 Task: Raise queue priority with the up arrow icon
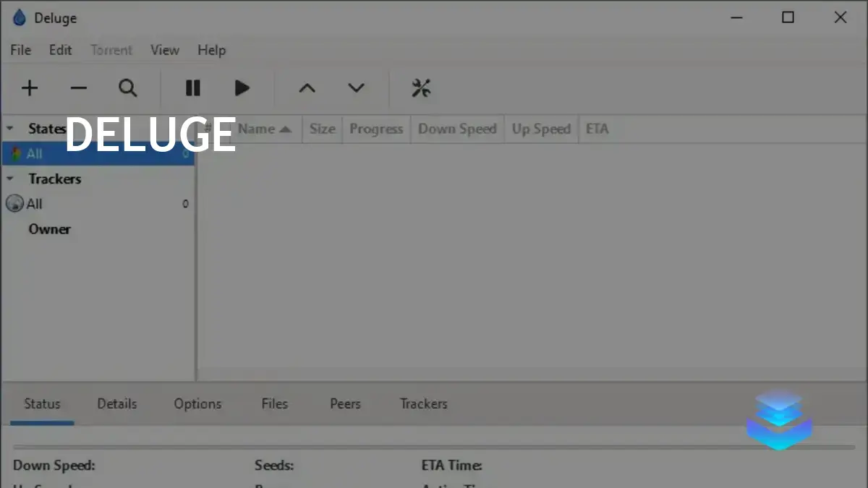(307, 87)
